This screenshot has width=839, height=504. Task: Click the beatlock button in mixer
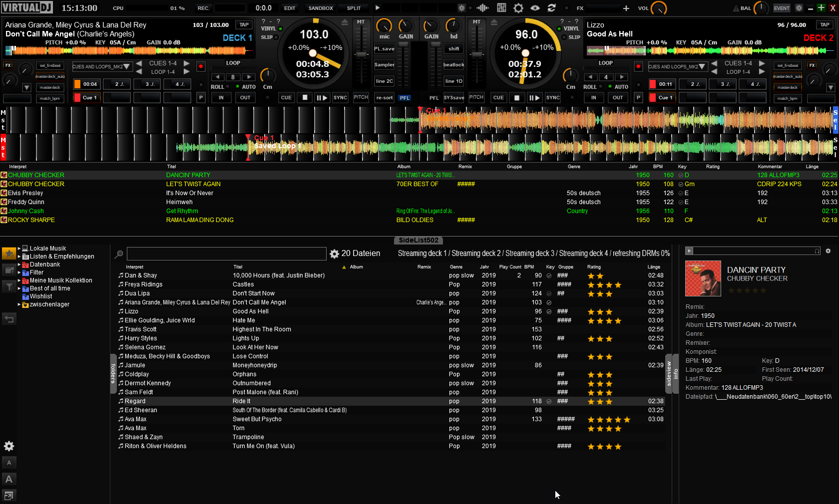click(x=453, y=65)
